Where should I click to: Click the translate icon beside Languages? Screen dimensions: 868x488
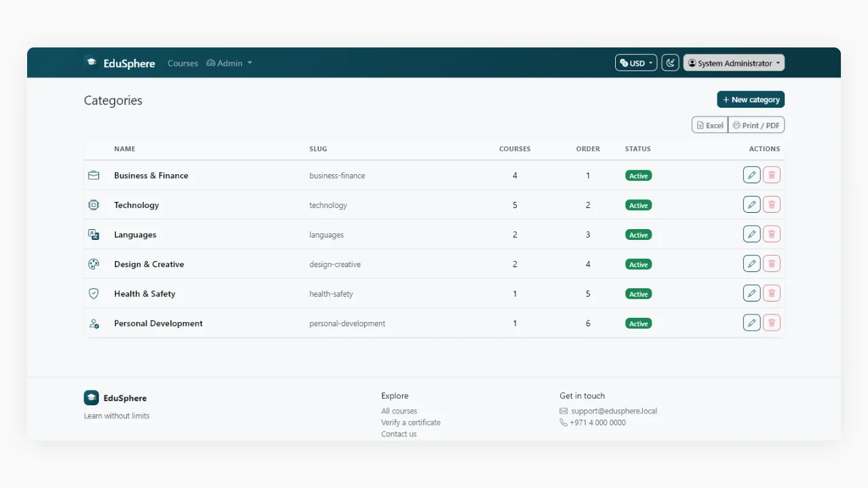(94, 235)
